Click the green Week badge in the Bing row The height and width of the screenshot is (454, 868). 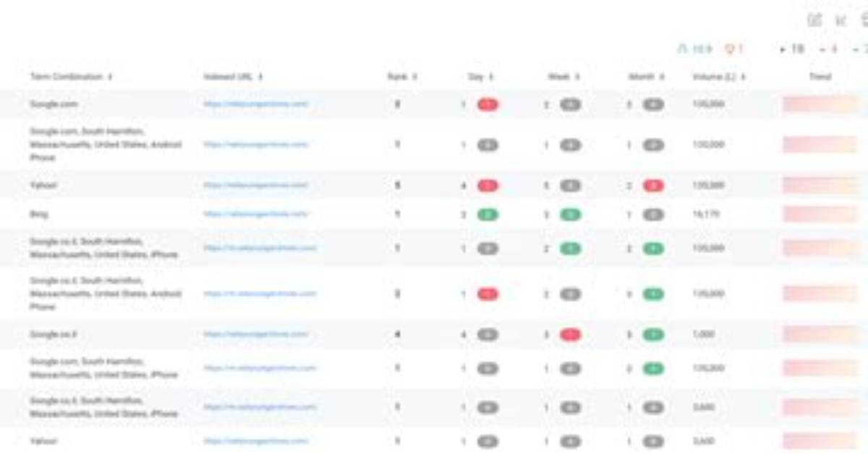click(571, 215)
